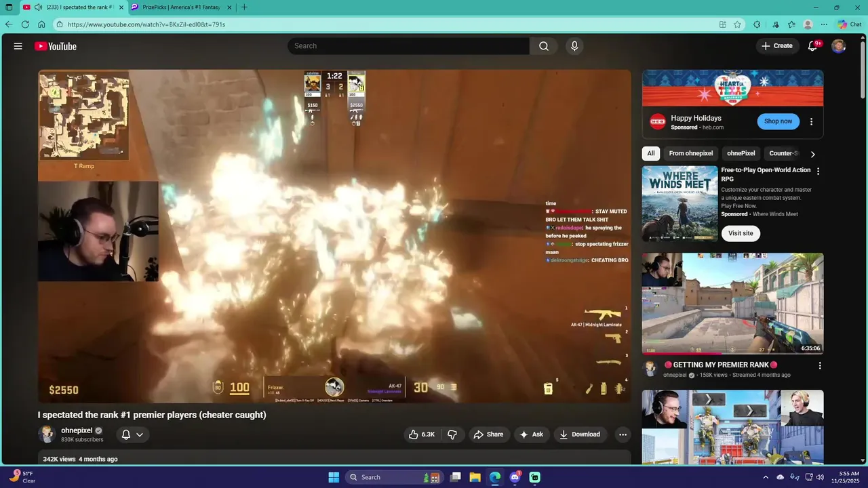Open ohnepixel channel name link
The width and height of the screenshot is (868, 488).
click(x=77, y=430)
